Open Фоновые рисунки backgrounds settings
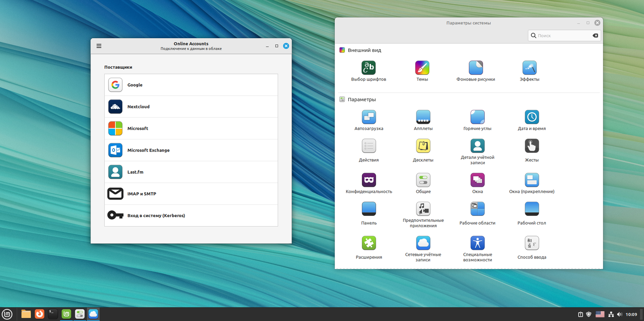 point(476,68)
